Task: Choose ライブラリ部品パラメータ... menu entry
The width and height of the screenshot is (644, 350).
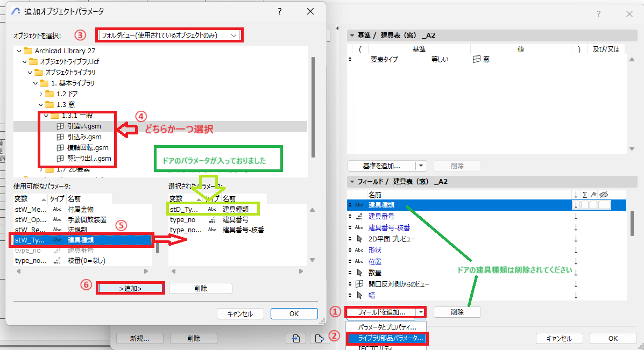Action: pos(387,338)
